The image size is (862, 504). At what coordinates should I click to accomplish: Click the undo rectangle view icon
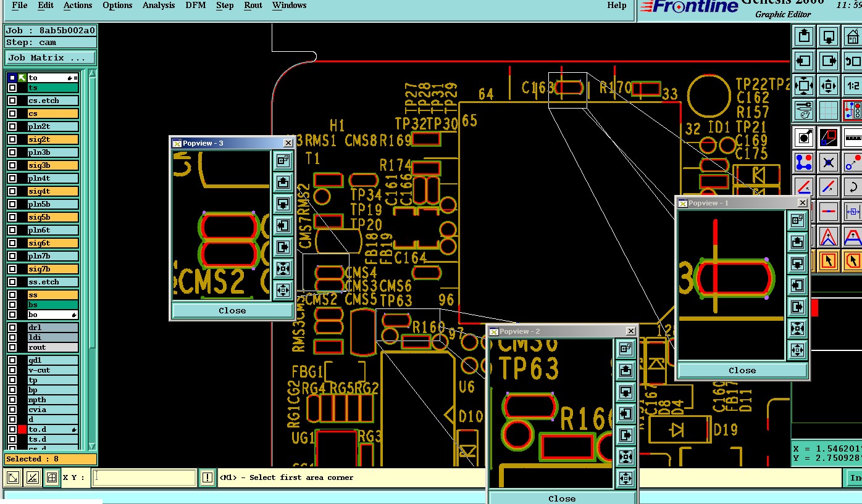pyautogui.click(x=852, y=60)
